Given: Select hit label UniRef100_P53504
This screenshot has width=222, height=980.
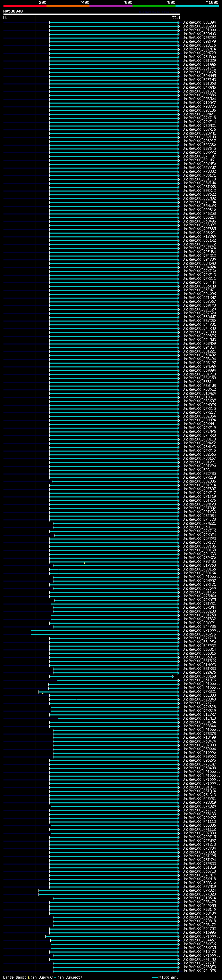Looking at the screenshot, I should point(199,99).
